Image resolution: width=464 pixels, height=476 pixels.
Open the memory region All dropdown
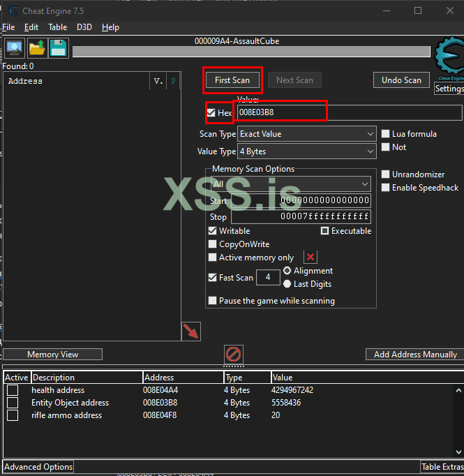coord(291,184)
